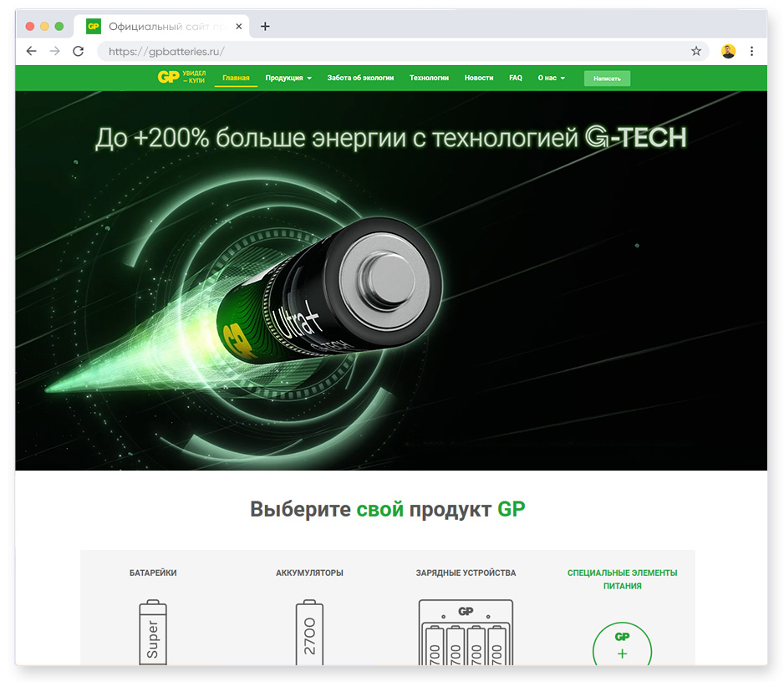
Task: Select the Super battery icon
Action: click(153, 632)
